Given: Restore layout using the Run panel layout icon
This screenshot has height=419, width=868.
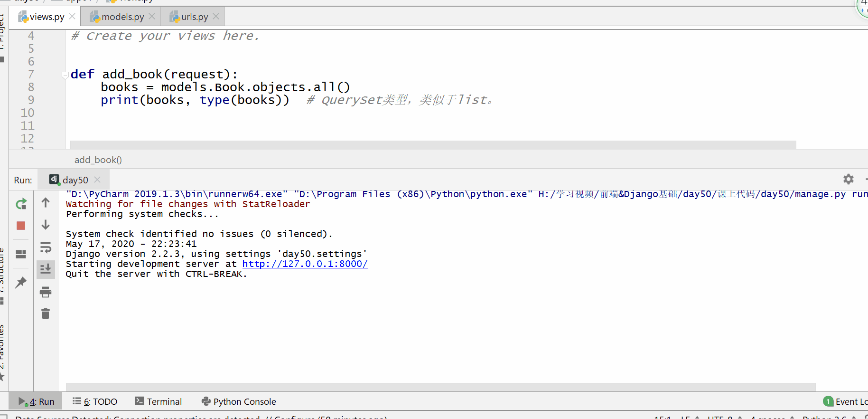Looking at the screenshot, I should pyautogui.click(x=21, y=254).
